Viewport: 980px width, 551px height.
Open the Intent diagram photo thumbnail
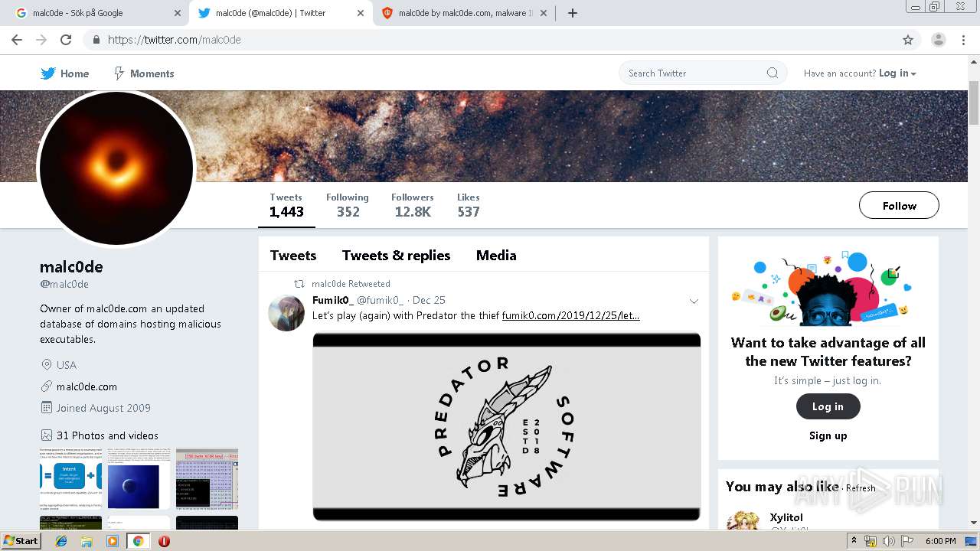tap(70, 479)
